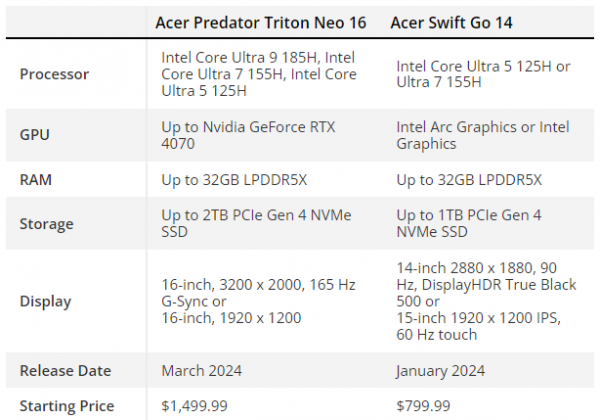Select the Processor row label
The image size is (600, 420).
54,74
